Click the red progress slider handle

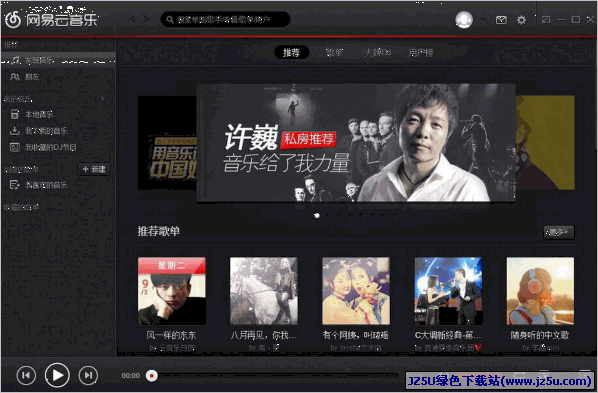click(x=152, y=376)
